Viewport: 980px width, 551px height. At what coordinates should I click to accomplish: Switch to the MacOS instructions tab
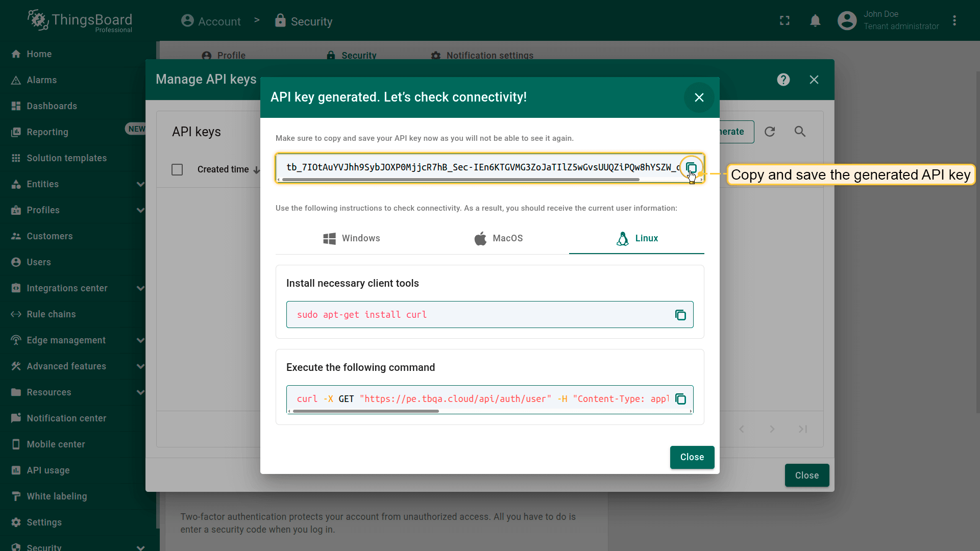(x=499, y=238)
